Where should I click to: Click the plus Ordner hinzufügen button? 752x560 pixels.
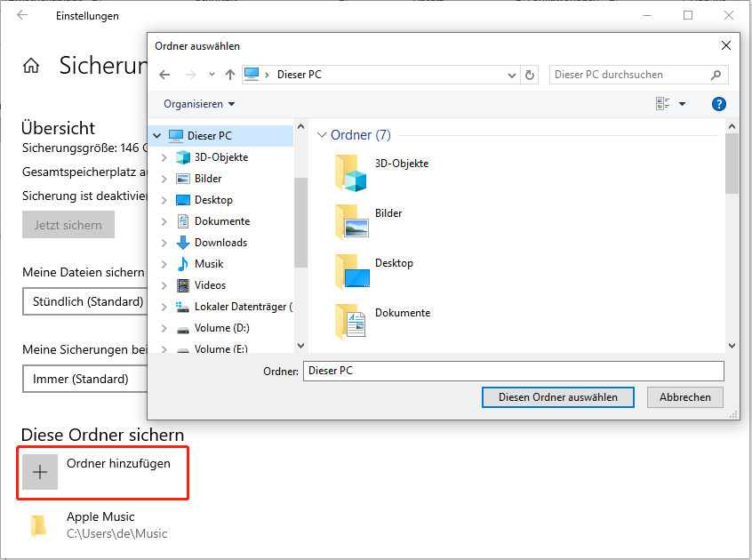coord(40,472)
